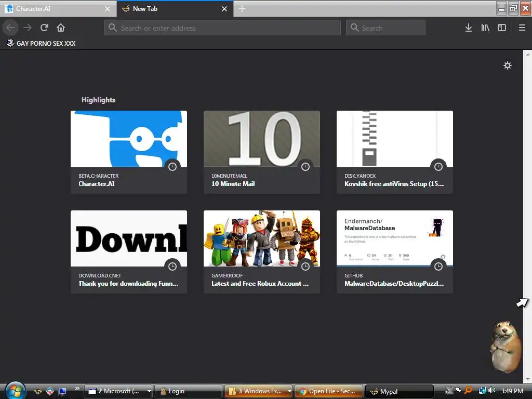This screenshot has height=399, width=532.
Task: Click the history clock icon on Character.AI card
Action: point(172,166)
